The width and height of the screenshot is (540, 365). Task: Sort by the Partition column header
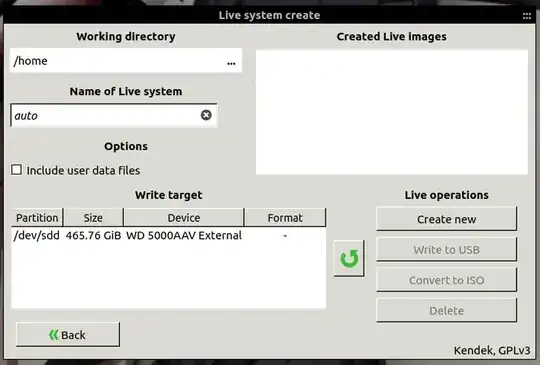pos(37,218)
